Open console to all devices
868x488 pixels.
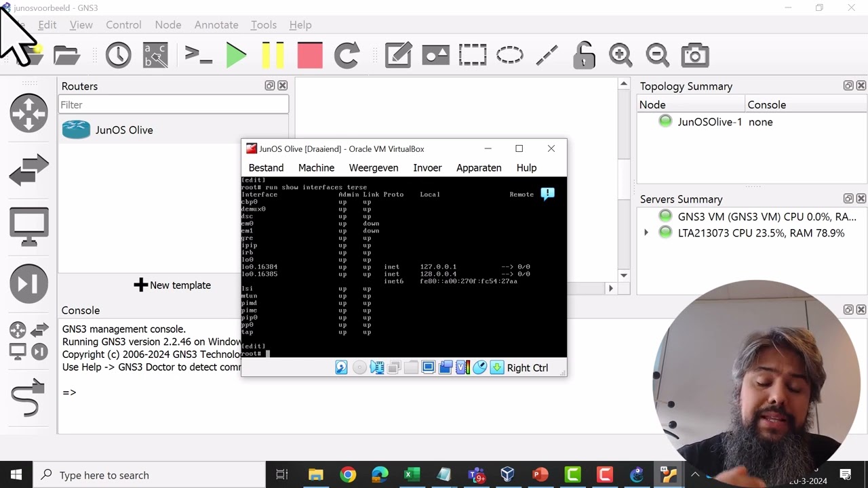pyautogui.click(x=199, y=55)
